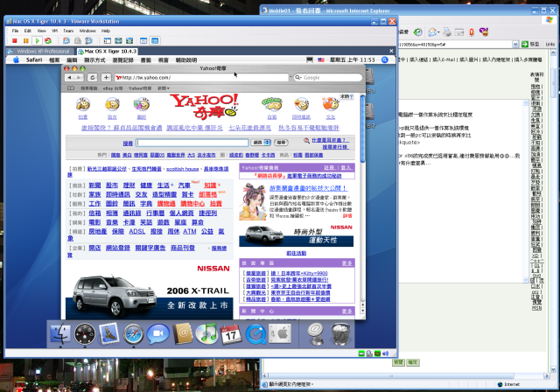Switch VMware to full screen mode
The width and height of the screenshot is (560, 392).
[x=129, y=41]
